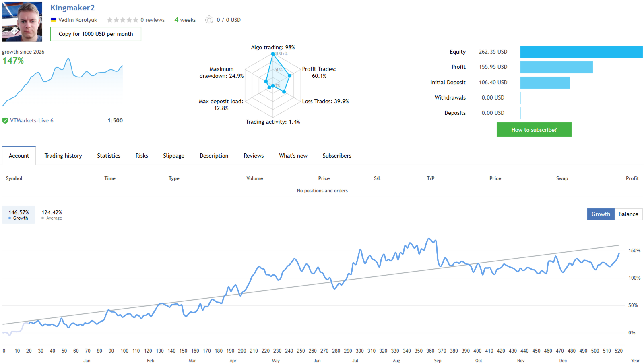Viewport: 644px width, 363px height.
Task: Click the star rating icons
Action: click(122, 20)
